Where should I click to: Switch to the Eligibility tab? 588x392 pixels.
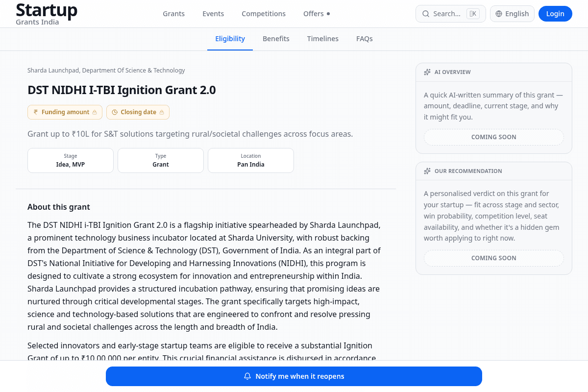click(x=230, y=39)
